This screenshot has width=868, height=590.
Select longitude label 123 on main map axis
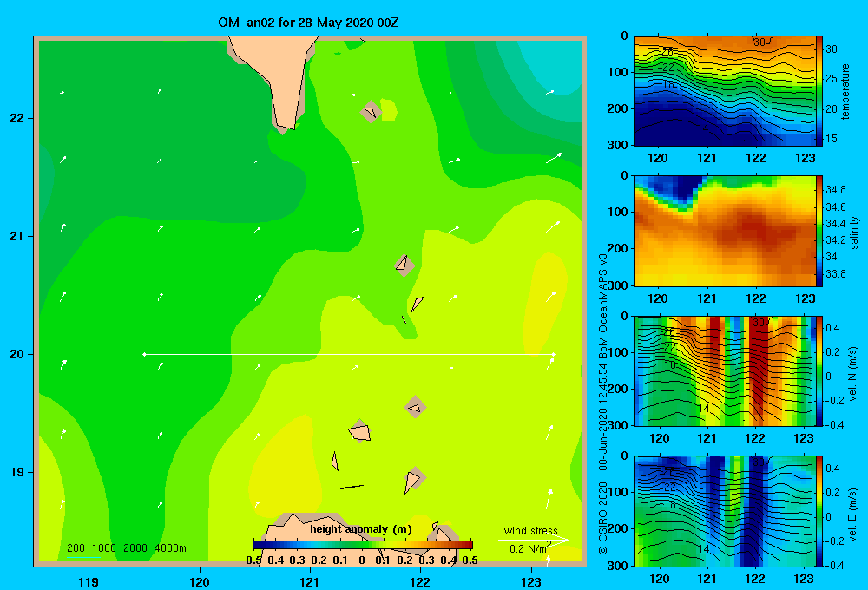(x=531, y=581)
